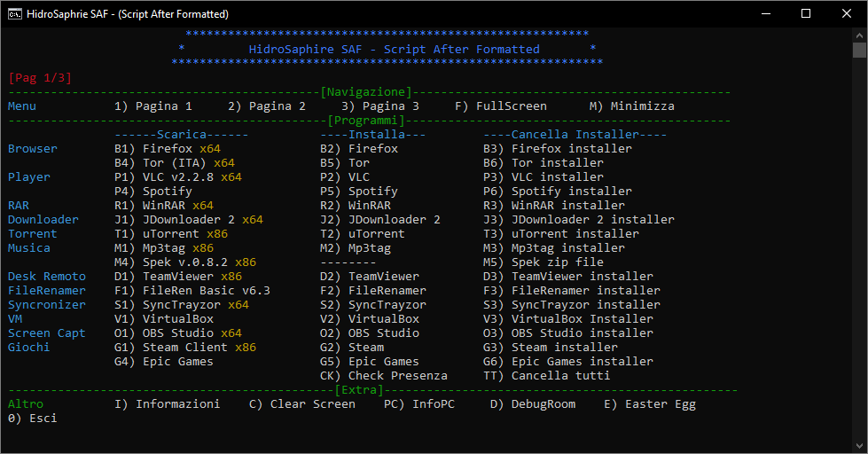Image resolution: width=868 pixels, height=454 pixels.
Task: Click 'R1) WinRAR x64' entry
Action: click(164, 206)
